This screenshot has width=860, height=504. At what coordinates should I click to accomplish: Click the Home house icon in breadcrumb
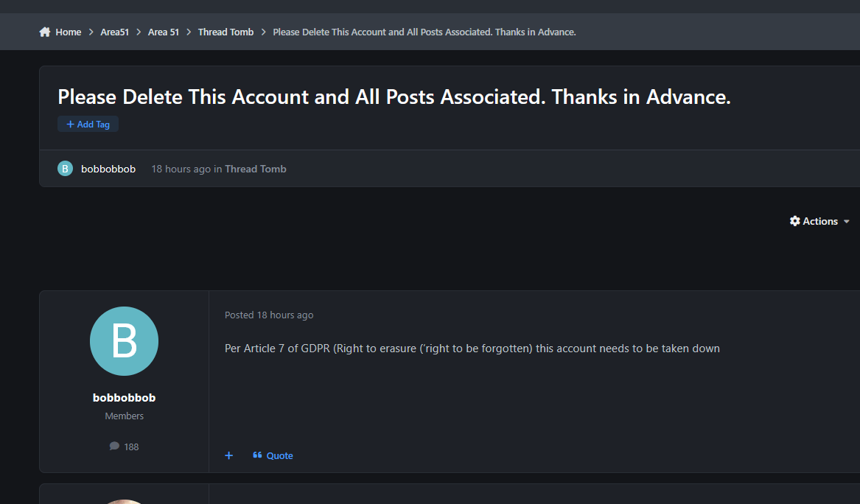pos(45,32)
